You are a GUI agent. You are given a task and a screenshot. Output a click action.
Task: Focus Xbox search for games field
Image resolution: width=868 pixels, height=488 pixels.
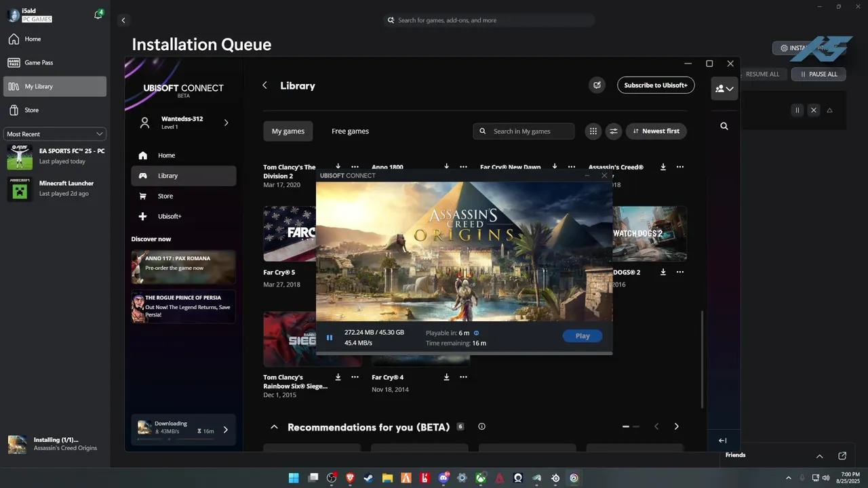pyautogui.click(x=488, y=20)
